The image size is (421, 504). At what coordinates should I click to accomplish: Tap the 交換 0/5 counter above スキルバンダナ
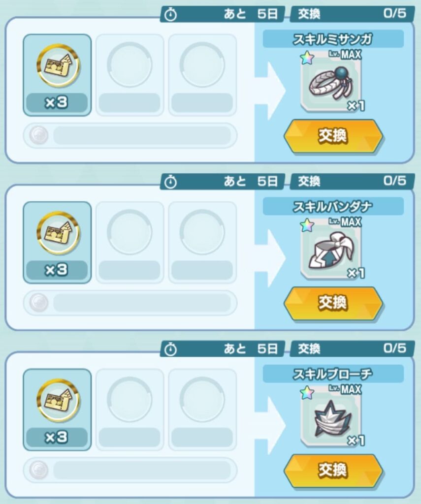352,181
